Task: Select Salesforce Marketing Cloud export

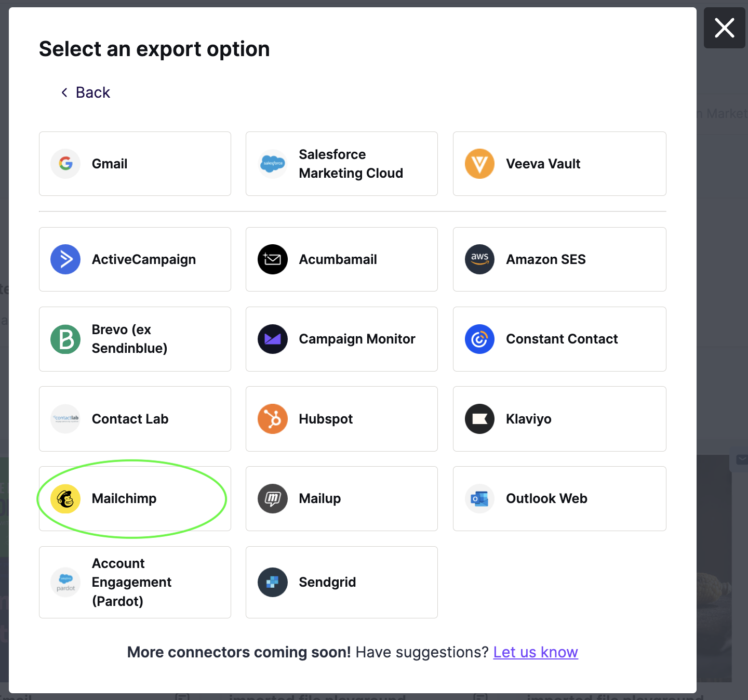Action: tap(342, 164)
